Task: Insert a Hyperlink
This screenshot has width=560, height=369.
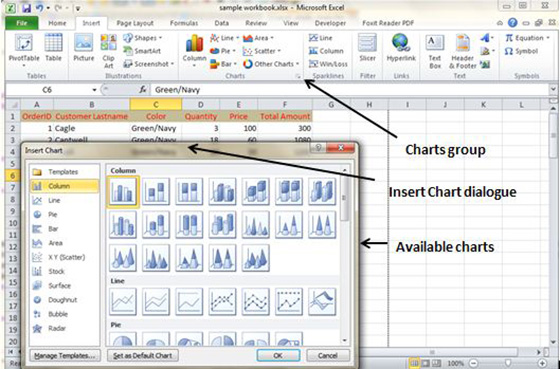Action: pyautogui.click(x=401, y=48)
